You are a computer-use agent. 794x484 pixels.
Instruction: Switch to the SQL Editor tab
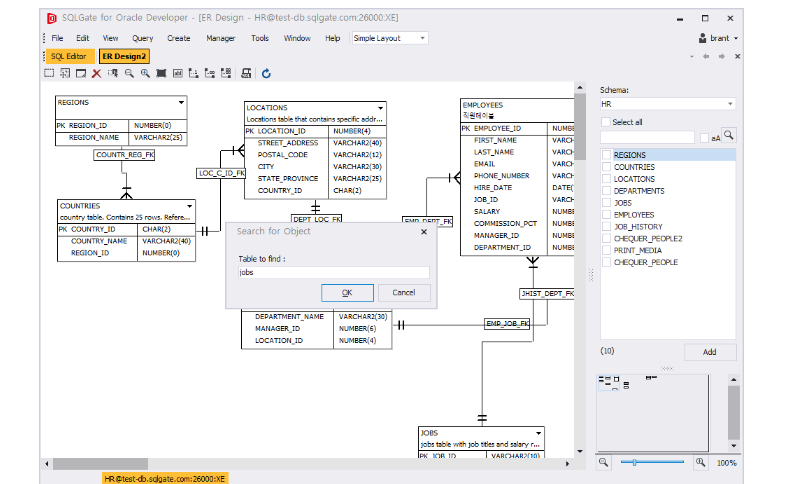pyautogui.click(x=69, y=56)
